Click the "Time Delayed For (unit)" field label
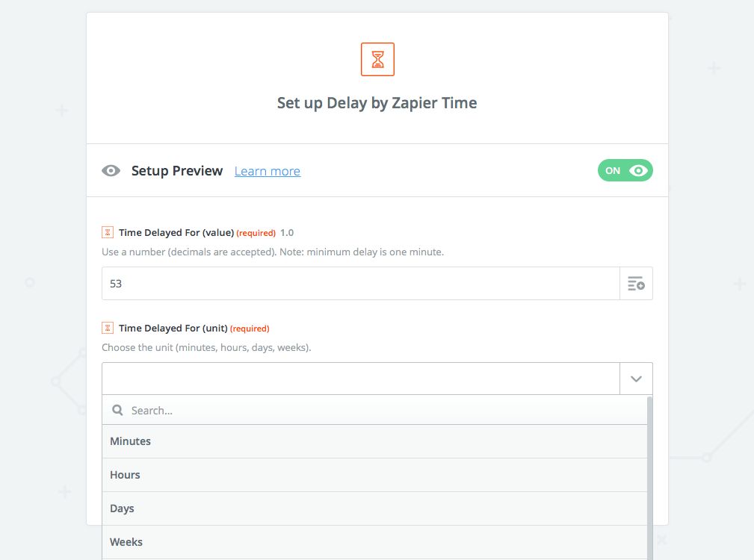 tap(173, 328)
